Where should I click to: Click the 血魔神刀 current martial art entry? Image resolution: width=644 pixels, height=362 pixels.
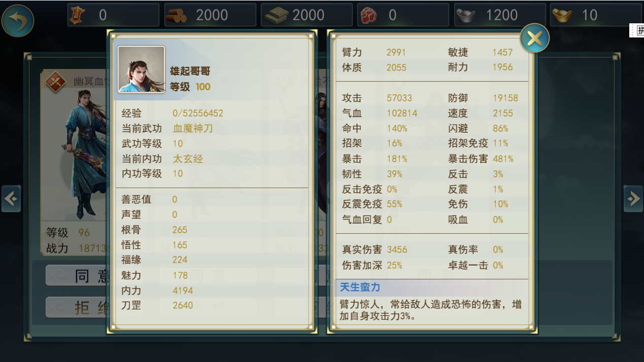tap(193, 128)
